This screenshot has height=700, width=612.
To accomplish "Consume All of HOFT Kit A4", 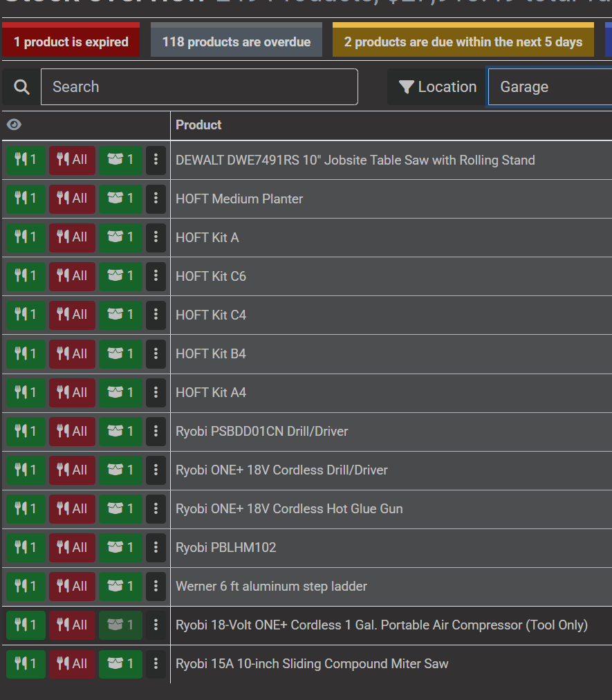I will [x=72, y=392].
